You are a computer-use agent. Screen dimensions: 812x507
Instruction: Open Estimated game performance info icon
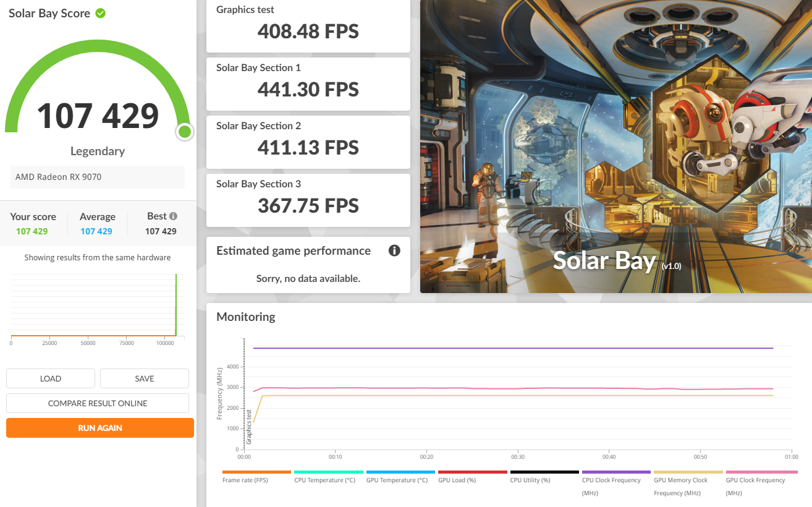tap(394, 250)
